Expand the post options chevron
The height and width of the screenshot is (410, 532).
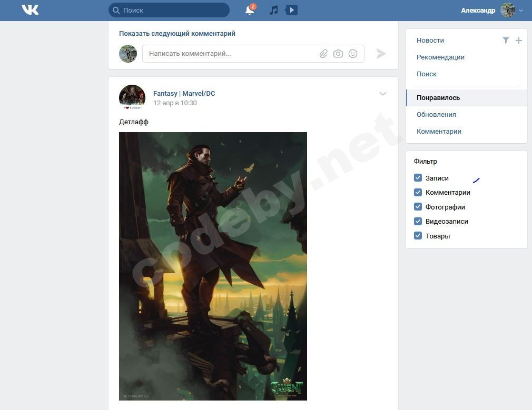point(383,94)
